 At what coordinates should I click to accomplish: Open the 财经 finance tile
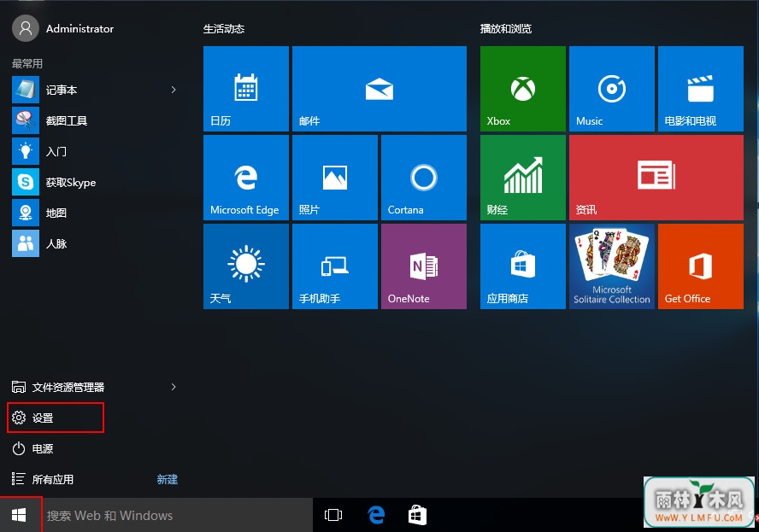coord(523,178)
